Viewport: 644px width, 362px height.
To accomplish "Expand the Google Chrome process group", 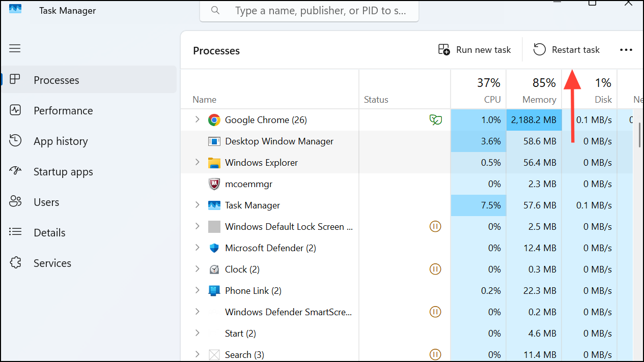I will [x=198, y=120].
